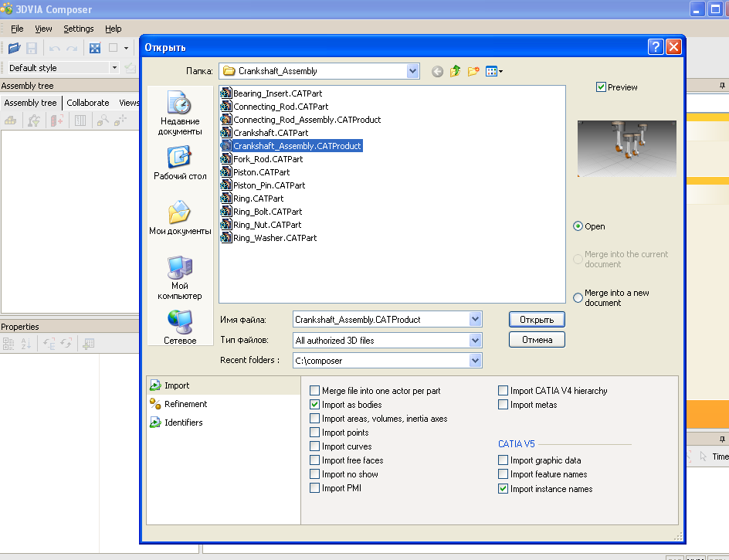This screenshot has width=729, height=560.
Task: Expand the Default style dropdown
Action: tap(114, 67)
